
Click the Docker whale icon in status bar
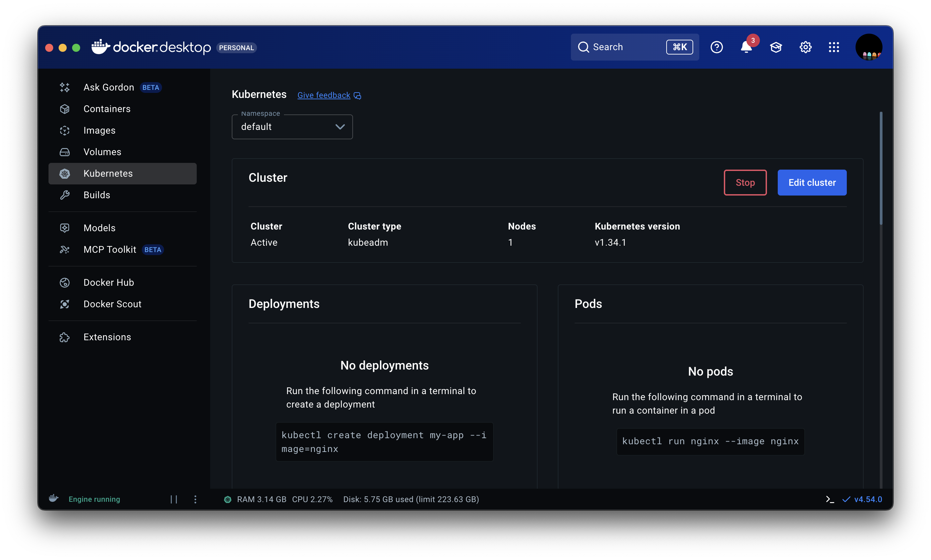(x=54, y=498)
